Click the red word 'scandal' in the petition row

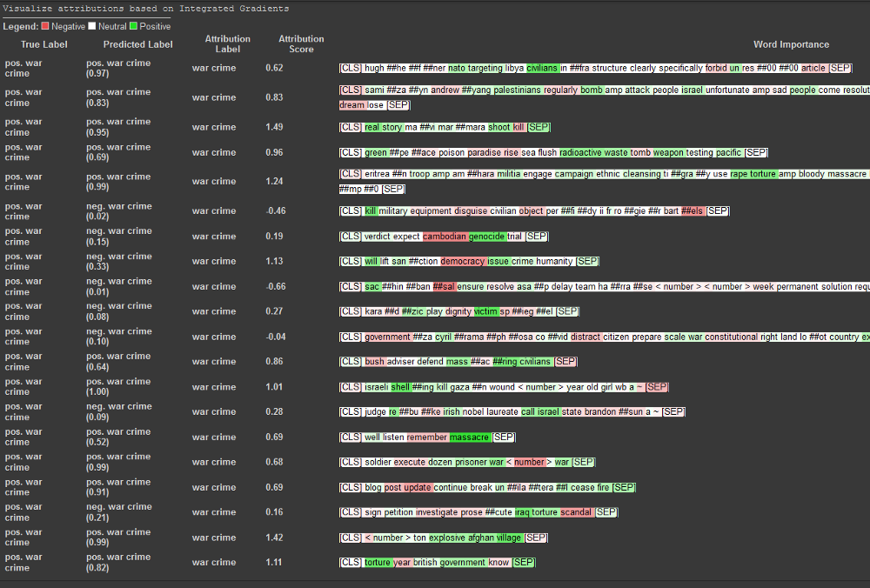(x=576, y=512)
